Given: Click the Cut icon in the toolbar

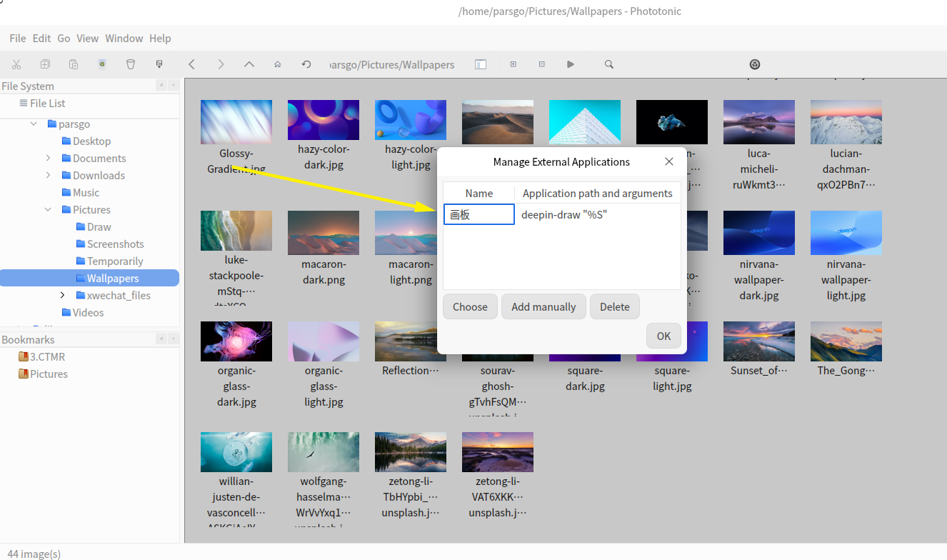Looking at the screenshot, I should point(16,64).
